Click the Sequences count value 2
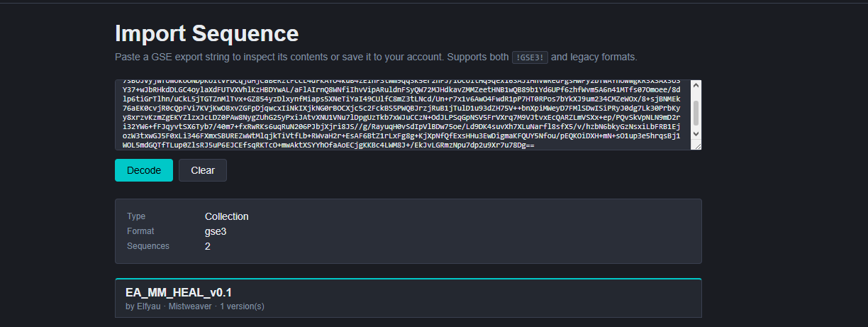 (x=208, y=246)
